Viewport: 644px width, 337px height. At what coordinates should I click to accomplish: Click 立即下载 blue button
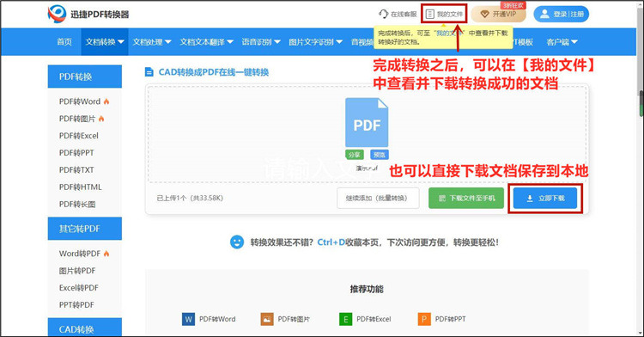click(545, 198)
